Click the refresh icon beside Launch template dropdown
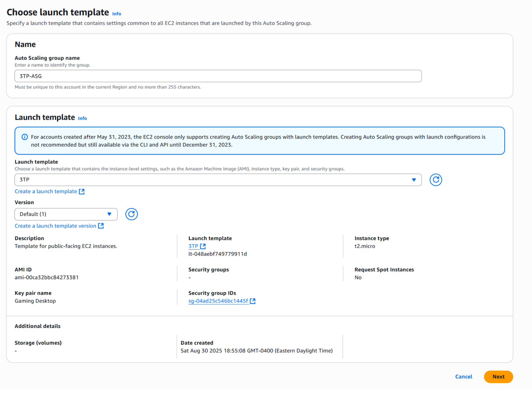The image size is (532, 395). (435, 180)
